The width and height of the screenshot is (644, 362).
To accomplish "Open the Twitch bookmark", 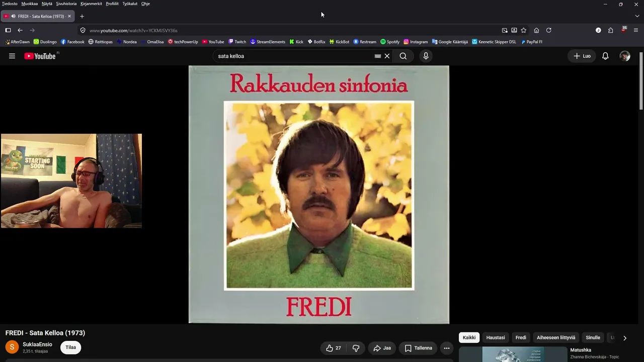I will [237, 42].
